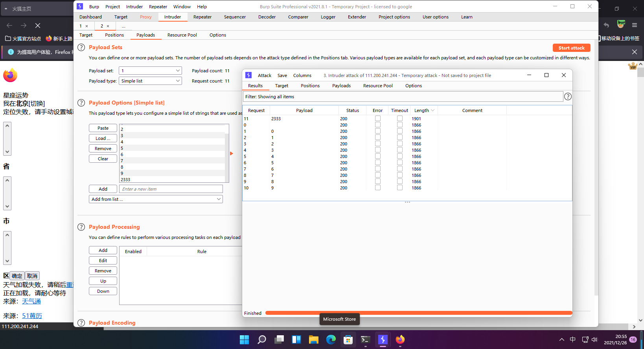Toggle Error checkbox for request 0

pyautogui.click(x=378, y=125)
